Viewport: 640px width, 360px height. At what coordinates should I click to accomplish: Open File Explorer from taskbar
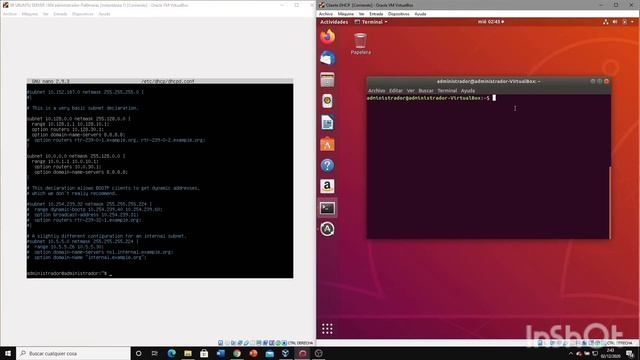click(x=188, y=353)
